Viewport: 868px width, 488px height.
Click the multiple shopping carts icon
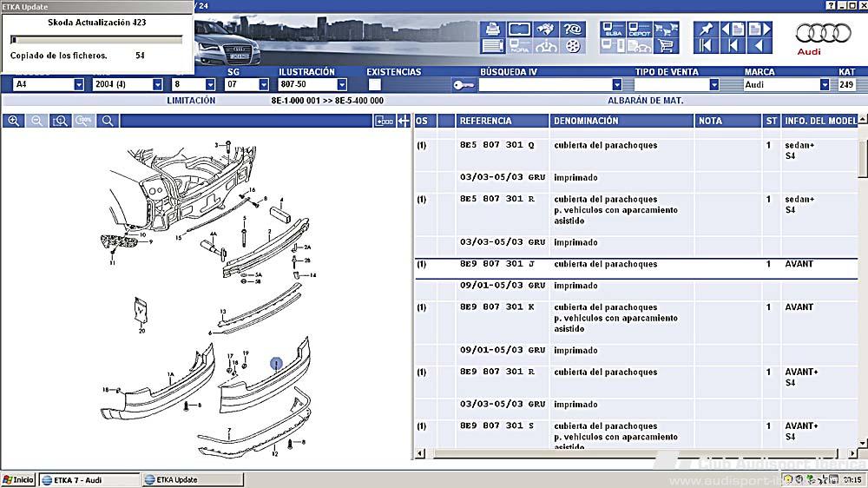(666, 29)
